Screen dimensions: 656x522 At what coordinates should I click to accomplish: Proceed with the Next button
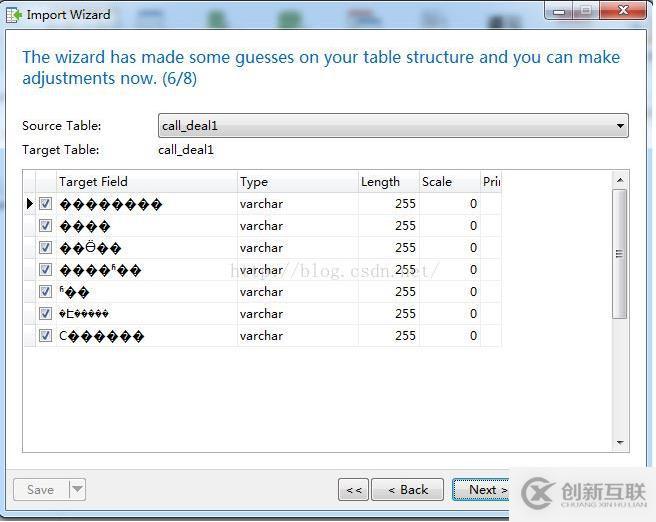tap(481, 489)
